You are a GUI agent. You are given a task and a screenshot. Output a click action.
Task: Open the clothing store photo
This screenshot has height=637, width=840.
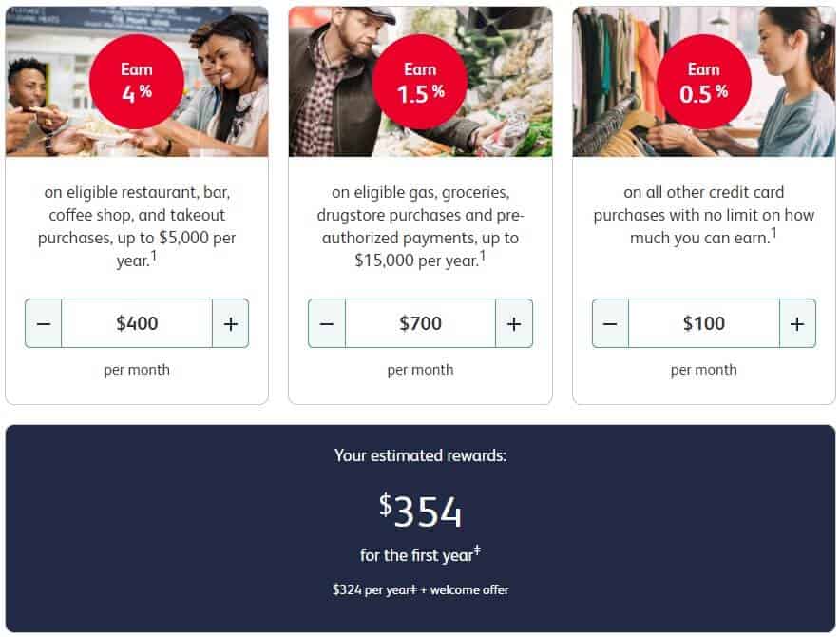[x=704, y=82]
